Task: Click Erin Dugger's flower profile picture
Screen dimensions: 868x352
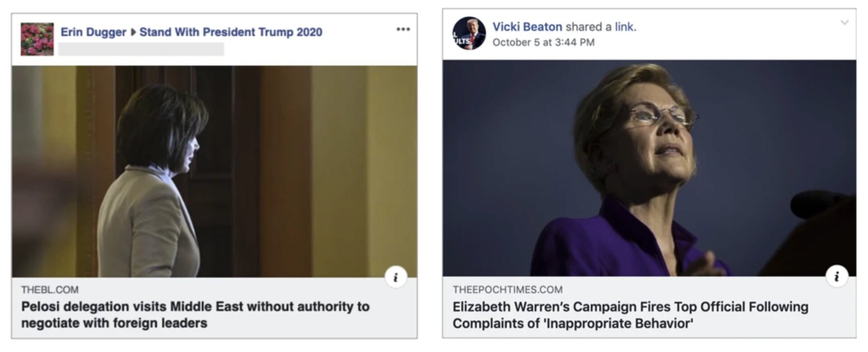Action: [x=37, y=39]
